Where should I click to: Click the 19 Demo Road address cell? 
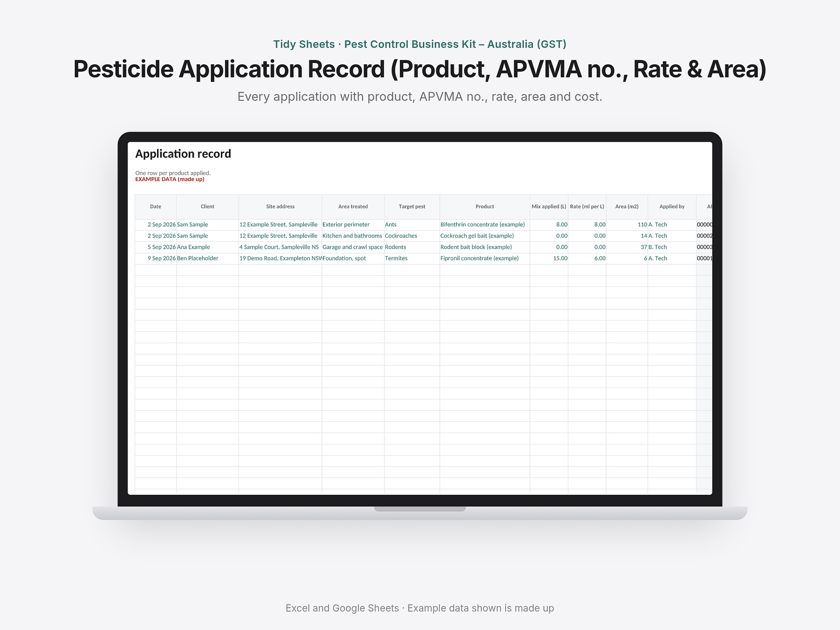tap(280, 259)
